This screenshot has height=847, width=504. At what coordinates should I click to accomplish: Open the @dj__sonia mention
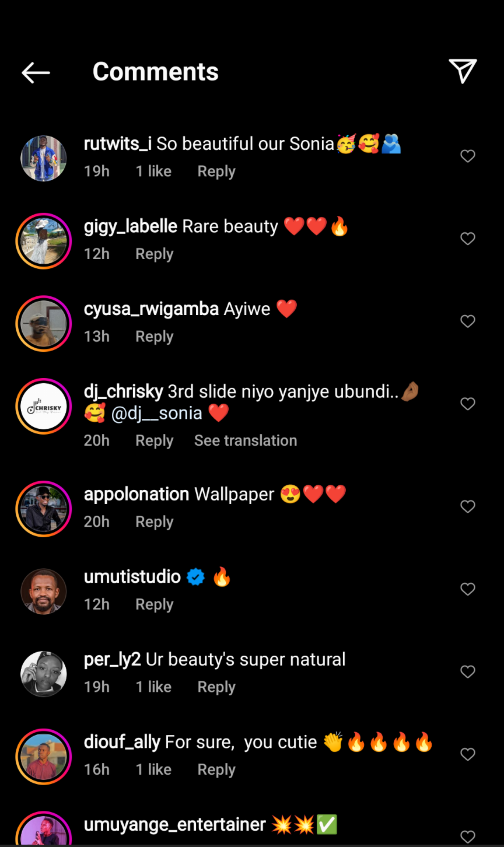157,414
